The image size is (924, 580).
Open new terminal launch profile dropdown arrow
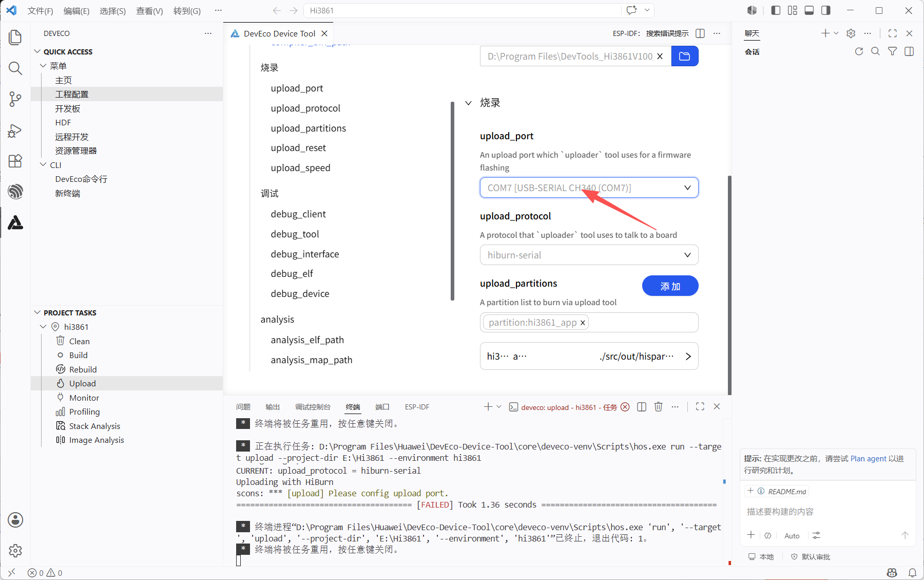click(499, 407)
